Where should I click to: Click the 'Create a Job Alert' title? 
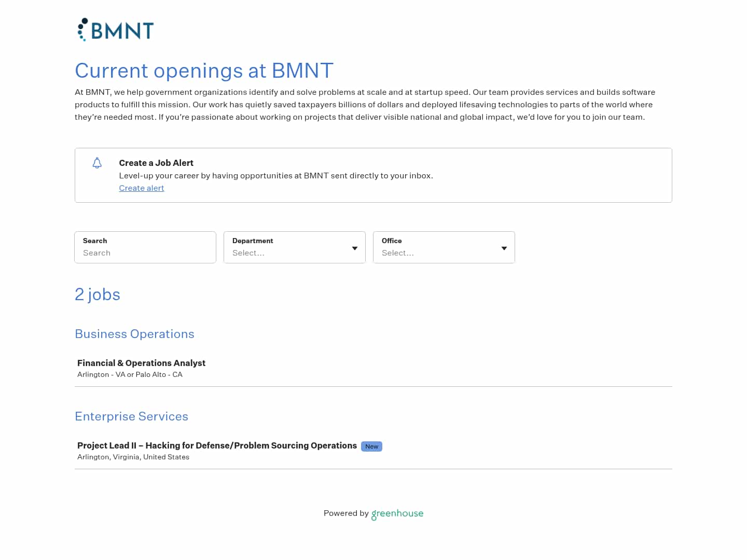pos(156,163)
